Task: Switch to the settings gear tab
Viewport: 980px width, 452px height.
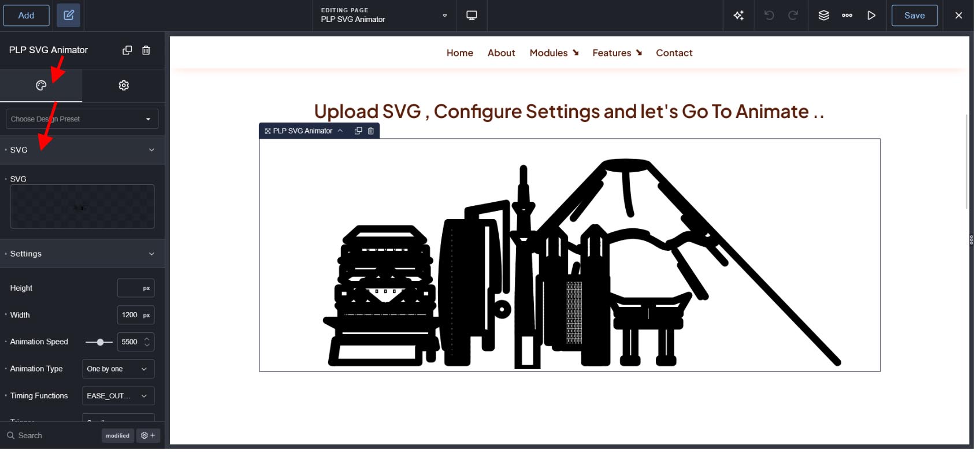Action: [x=124, y=86]
